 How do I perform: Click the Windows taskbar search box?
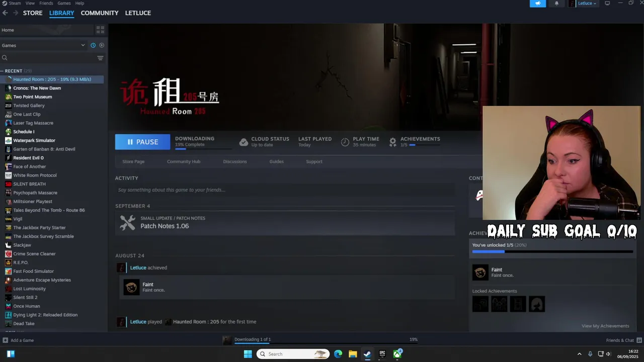pyautogui.click(x=293, y=354)
